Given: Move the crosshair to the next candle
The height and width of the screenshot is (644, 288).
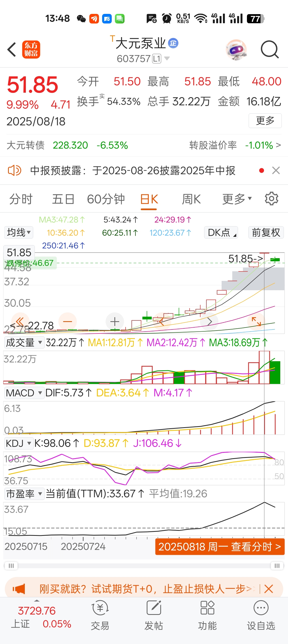Looking at the screenshot, I should point(209,321).
